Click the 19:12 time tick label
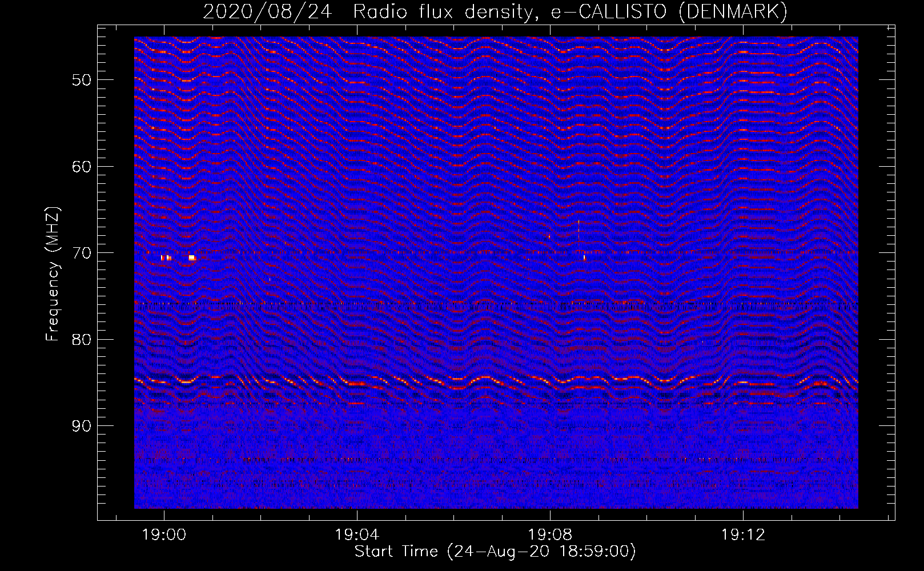This screenshot has height=571, width=924. [x=743, y=535]
